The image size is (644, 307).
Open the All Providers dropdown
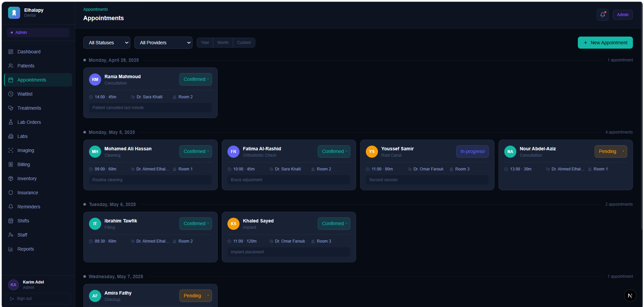point(163,43)
